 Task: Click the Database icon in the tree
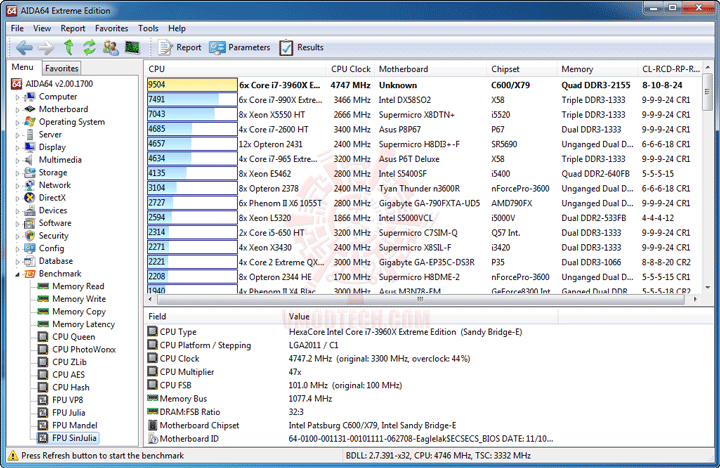click(x=30, y=261)
